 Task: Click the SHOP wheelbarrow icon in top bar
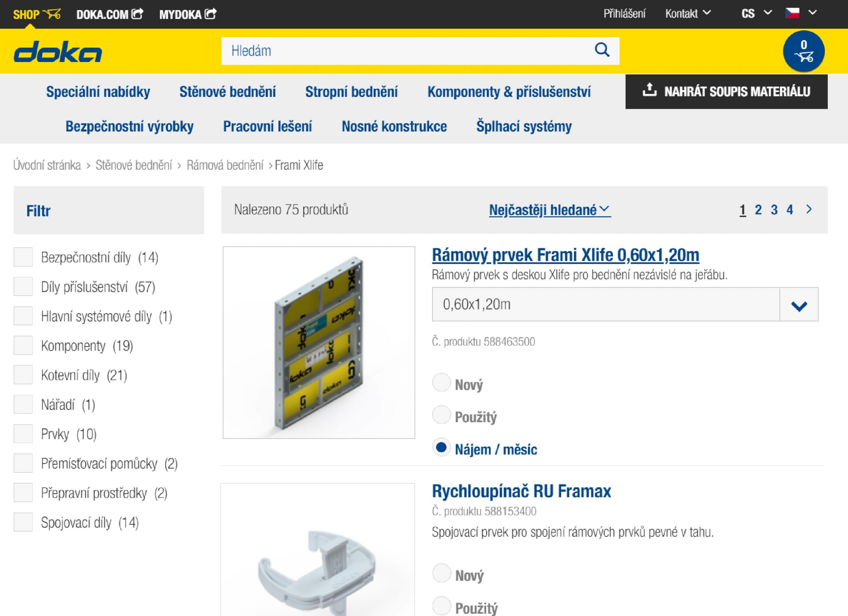pos(52,14)
